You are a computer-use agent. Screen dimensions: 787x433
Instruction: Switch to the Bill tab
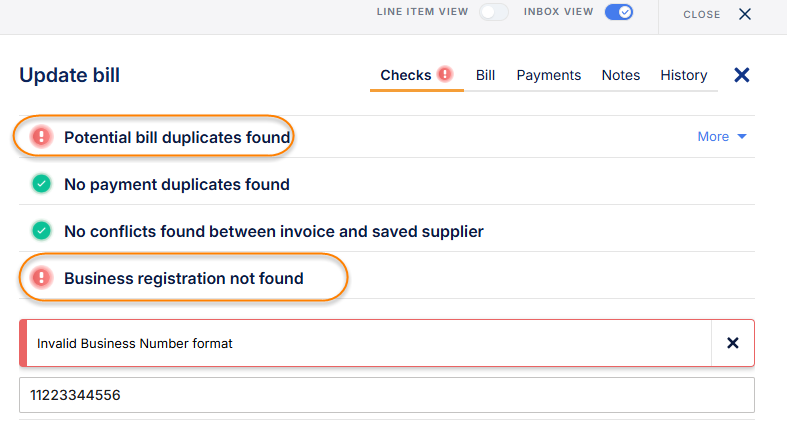click(486, 75)
